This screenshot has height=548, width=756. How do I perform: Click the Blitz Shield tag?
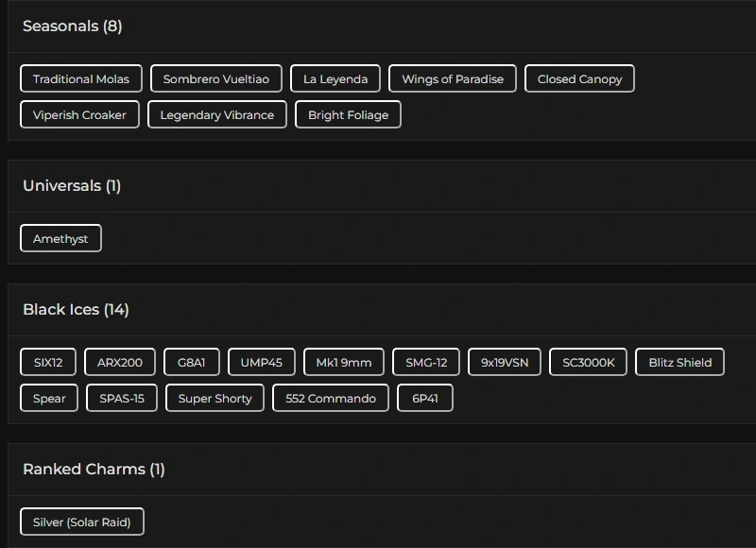pyautogui.click(x=680, y=363)
